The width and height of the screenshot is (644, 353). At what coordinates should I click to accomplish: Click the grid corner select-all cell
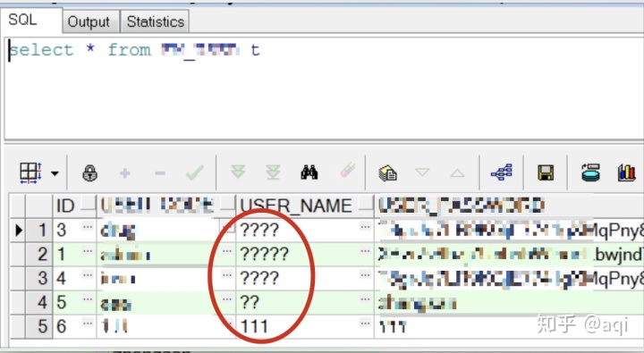[x=17, y=206]
